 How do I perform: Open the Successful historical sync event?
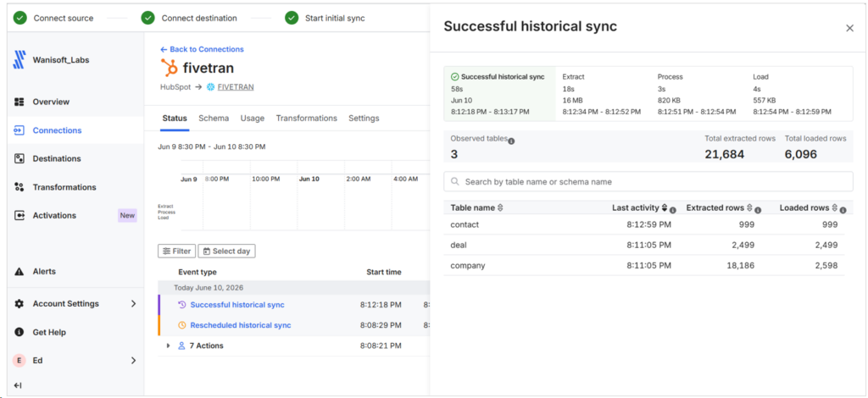(x=237, y=305)
